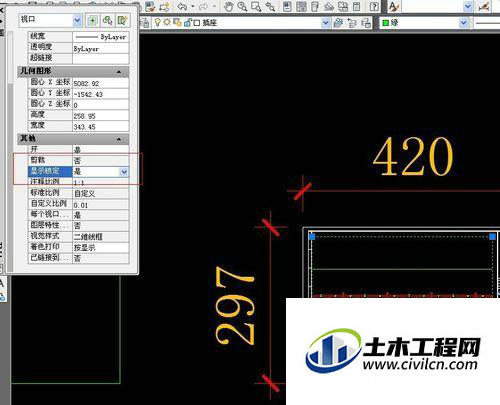Screen dimensions: 500x405
Task: Toggle layer on/off lightbulb for 插座 layer
Action: (x=157, y=23)
